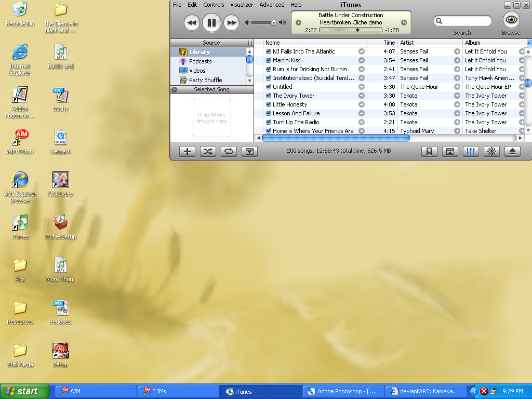This screenshot has width=532, height=399.
Task: Sort songs by Time column header
Action: (382, 43)
